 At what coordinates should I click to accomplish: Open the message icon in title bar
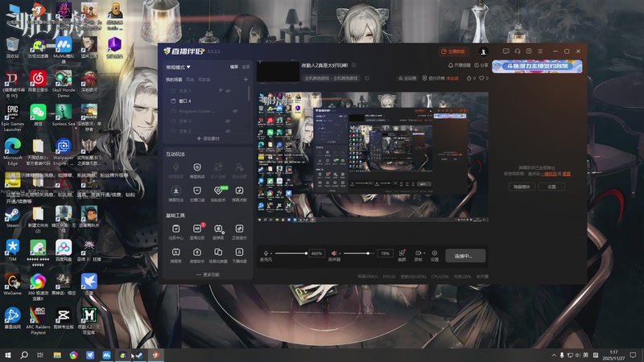click(506, 51)
